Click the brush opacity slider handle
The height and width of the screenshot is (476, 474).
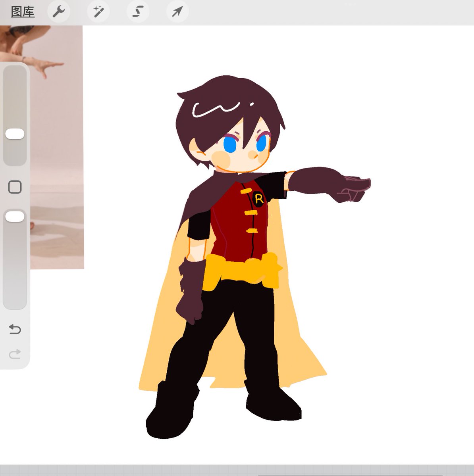click(15, 217)
